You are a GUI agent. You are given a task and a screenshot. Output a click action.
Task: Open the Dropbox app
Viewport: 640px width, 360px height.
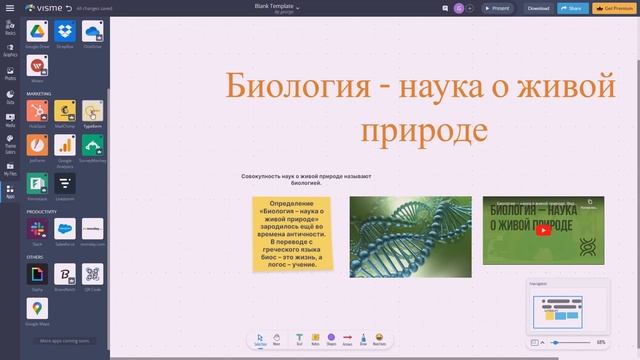[x=65, y=31]
